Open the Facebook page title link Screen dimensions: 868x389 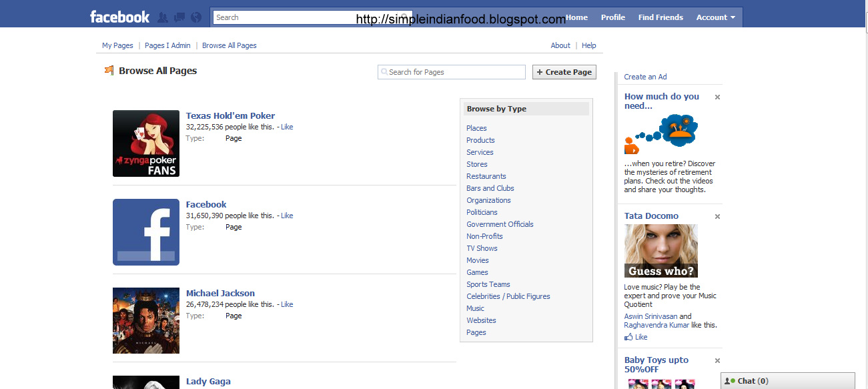click(206, 204)
